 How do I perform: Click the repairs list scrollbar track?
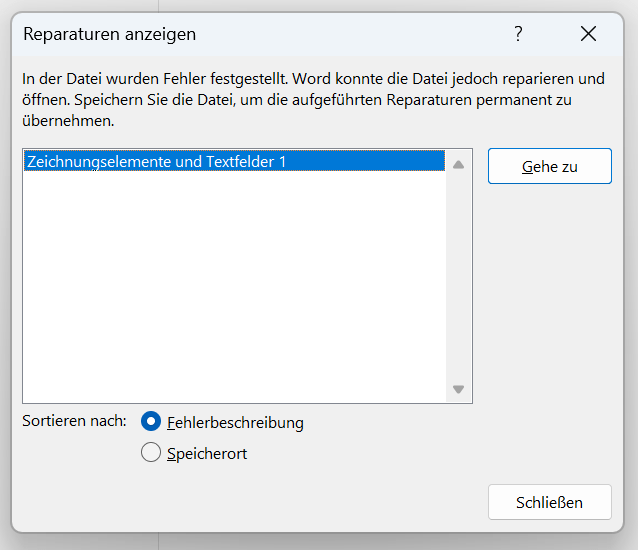pyautogui.click(x=458, y=280)
